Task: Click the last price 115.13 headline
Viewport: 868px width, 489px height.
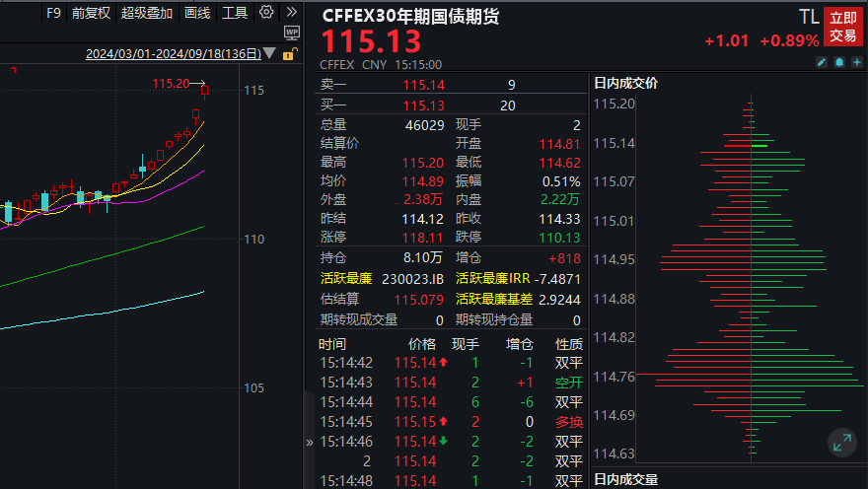Action: [371, 41]
